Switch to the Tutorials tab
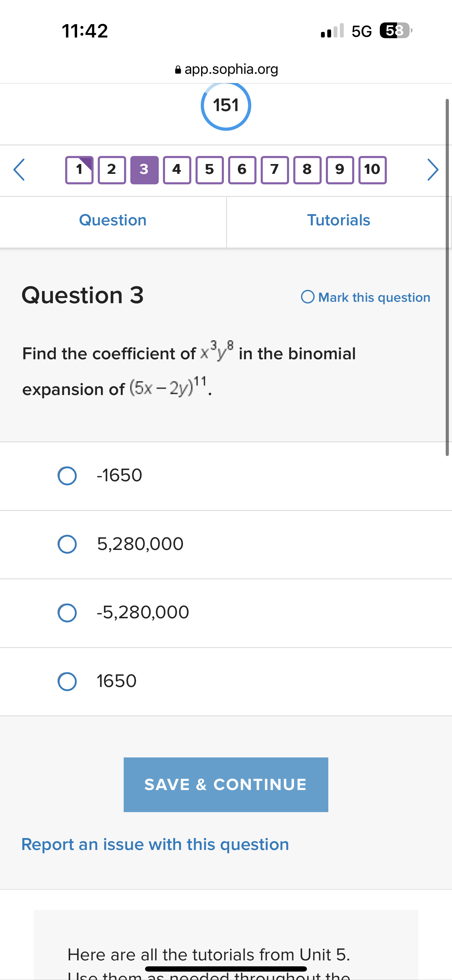 tap(338, 220)
